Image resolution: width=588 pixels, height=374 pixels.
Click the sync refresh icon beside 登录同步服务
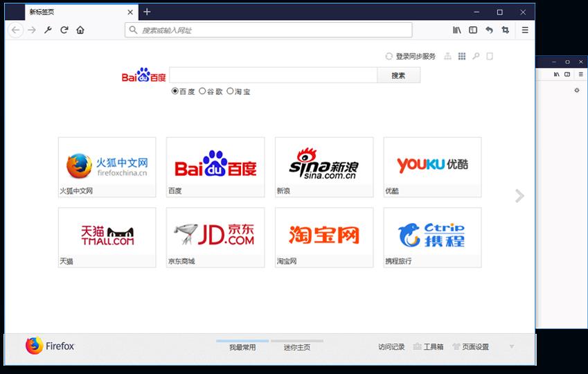(x=389, y=56)
